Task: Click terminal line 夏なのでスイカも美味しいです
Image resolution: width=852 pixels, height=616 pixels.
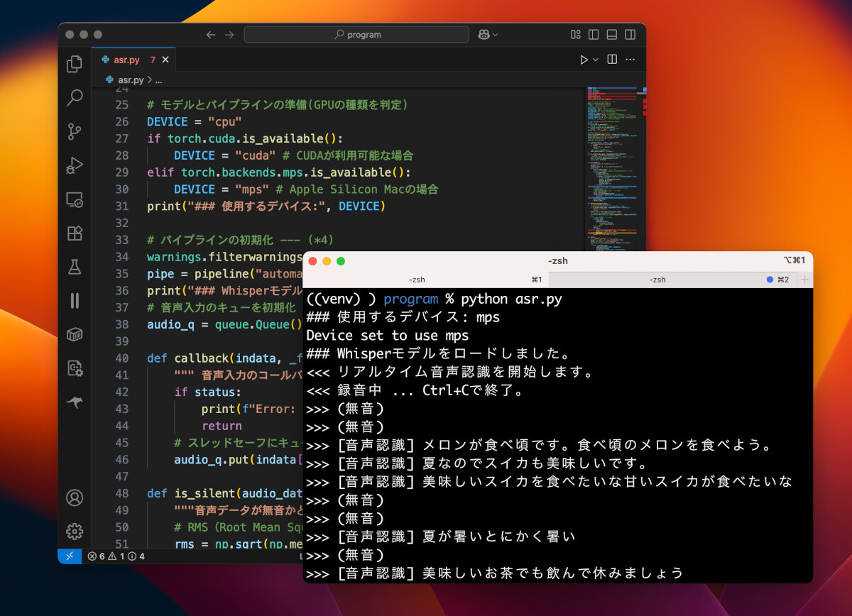Action: [x=476, y=464]
